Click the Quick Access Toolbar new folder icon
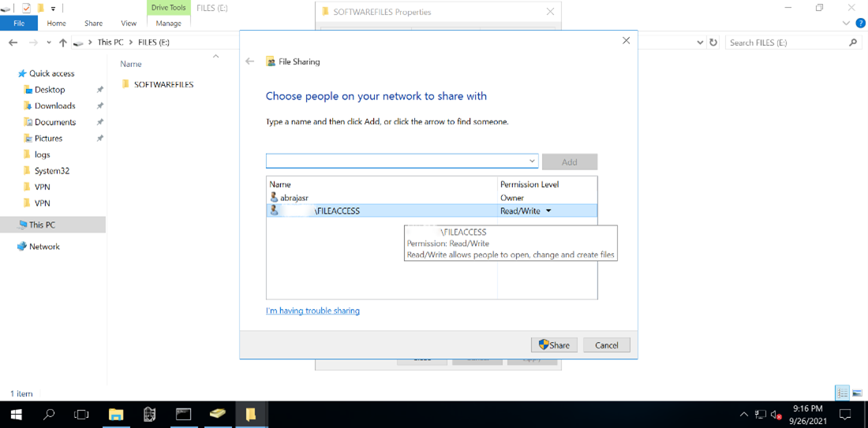The width and height of the screenshot is (868, 428). (40, 8)
